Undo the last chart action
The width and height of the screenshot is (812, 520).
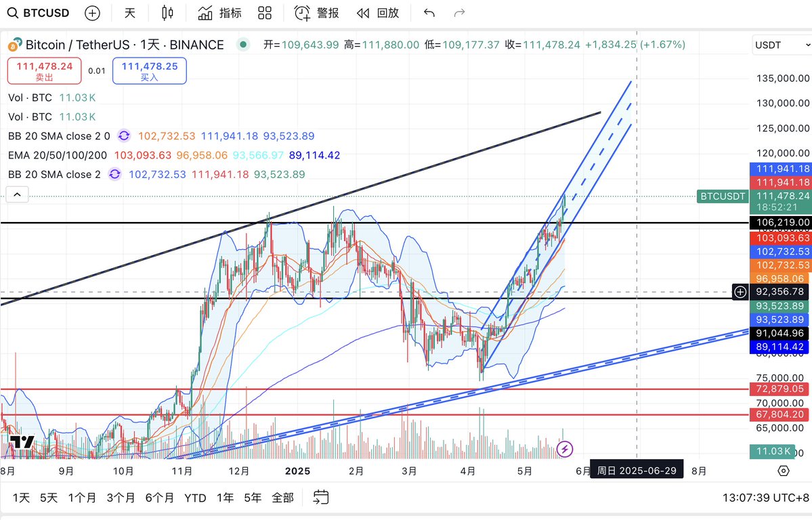coord(429,13)
